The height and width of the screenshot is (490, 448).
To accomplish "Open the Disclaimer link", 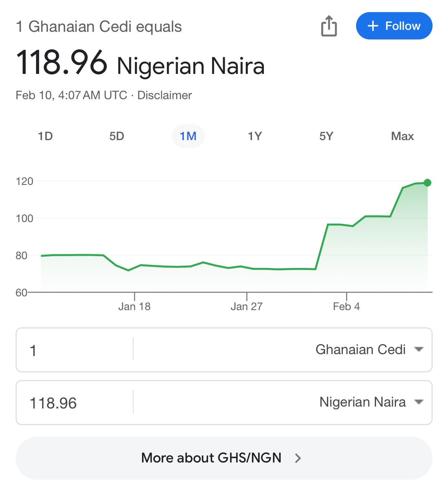I will coord(164,95).
